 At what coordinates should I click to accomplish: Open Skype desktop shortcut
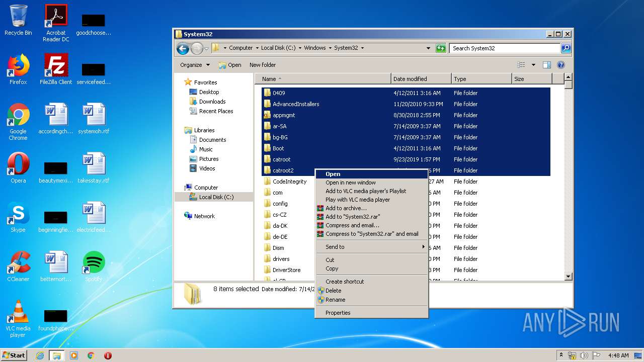[x=18, y=217]
